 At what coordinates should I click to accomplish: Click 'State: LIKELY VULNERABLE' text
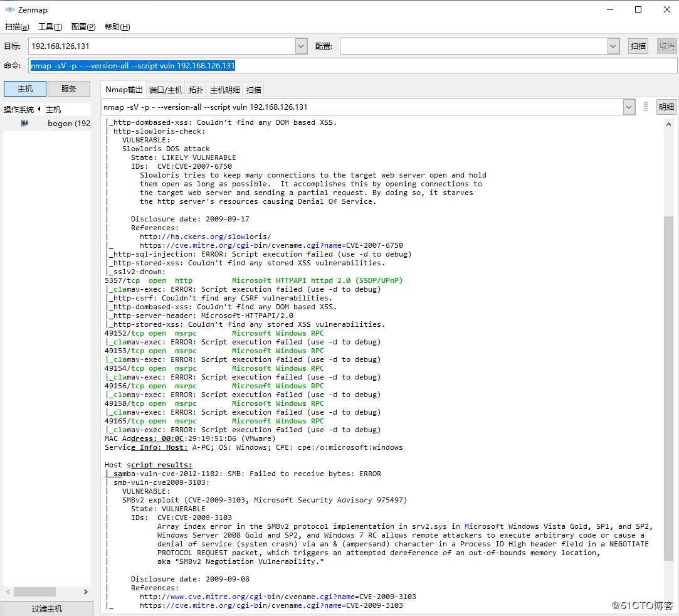pos(184,157)
